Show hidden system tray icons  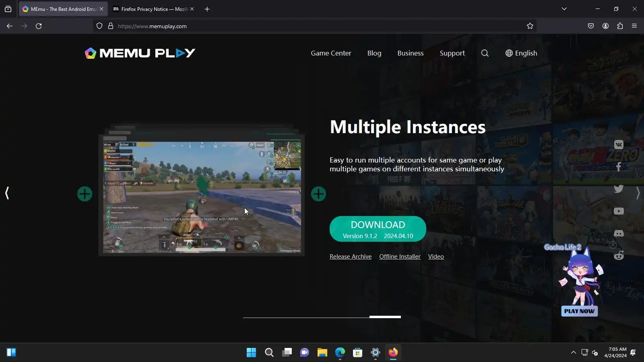point(573,353)
